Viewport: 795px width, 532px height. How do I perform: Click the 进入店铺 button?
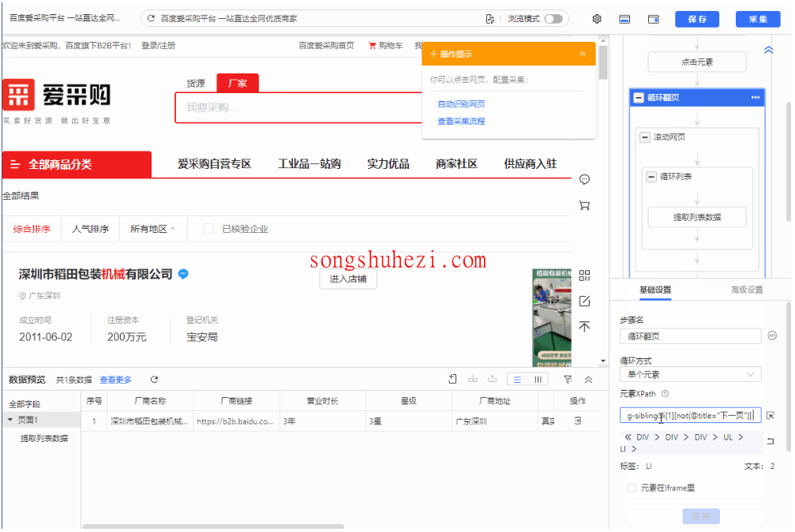pyautogui.click(x=348, y=279)
